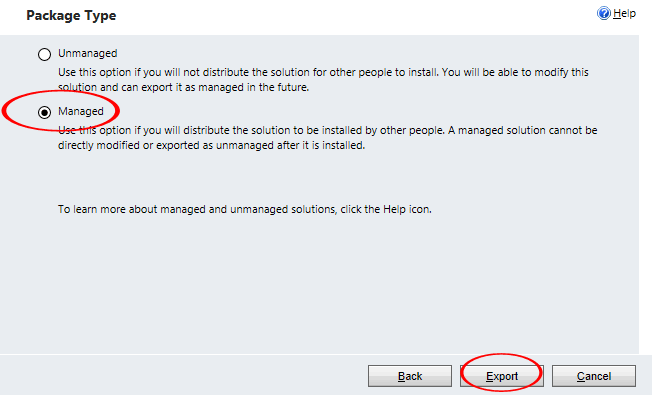The height and width of the screenshot is (395, 652).
Task: Dismiss the dialog with Cancel button
Action: click(594, 376)
